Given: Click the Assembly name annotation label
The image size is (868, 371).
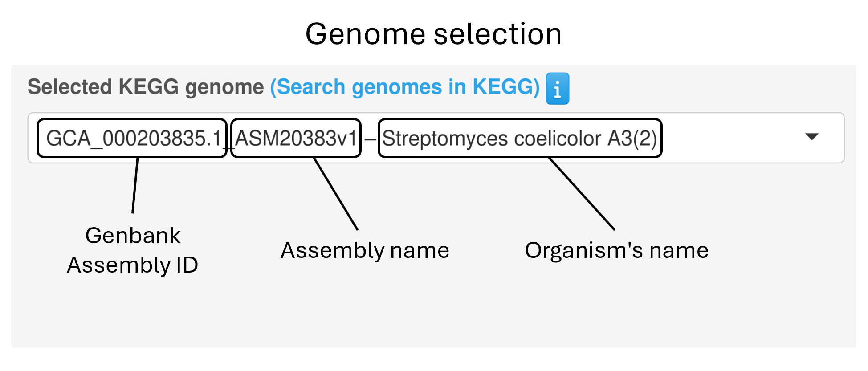Looking at the screenshot, I should (365, 250).
